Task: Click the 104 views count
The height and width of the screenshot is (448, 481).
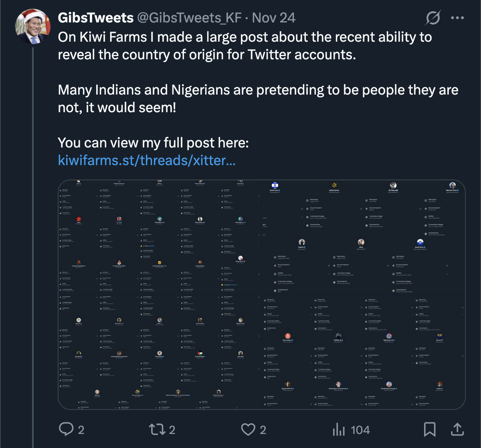Action: click(360, 430)
